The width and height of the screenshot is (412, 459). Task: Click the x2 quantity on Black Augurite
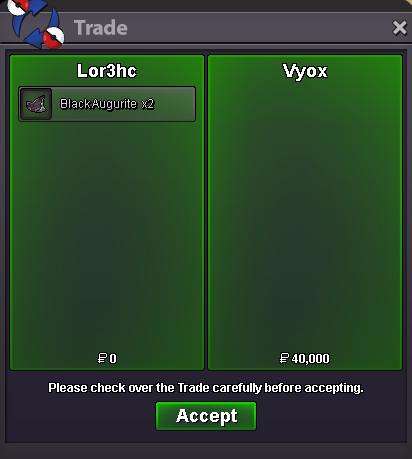(148, 104)
